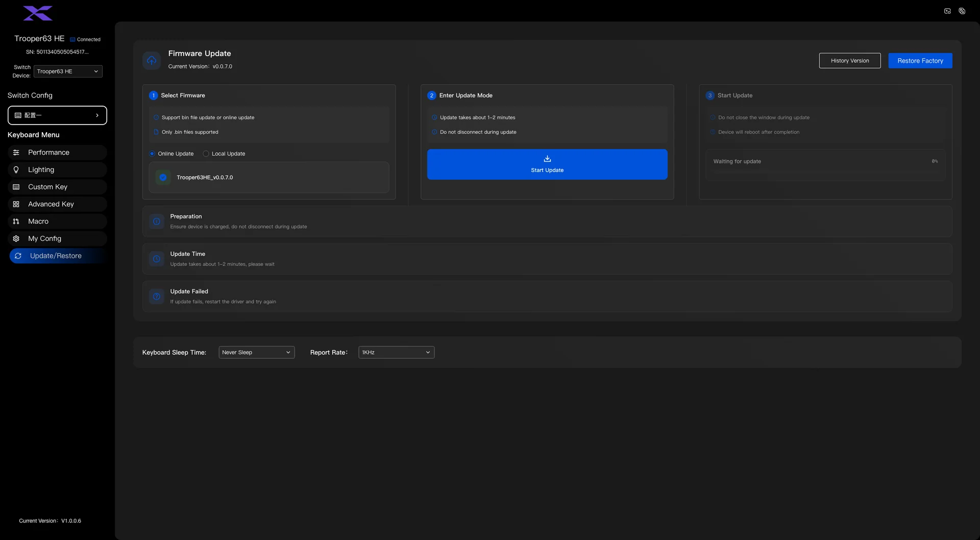Click the My Config gear icon
This screenshot has height=540, width=980.
16,238
